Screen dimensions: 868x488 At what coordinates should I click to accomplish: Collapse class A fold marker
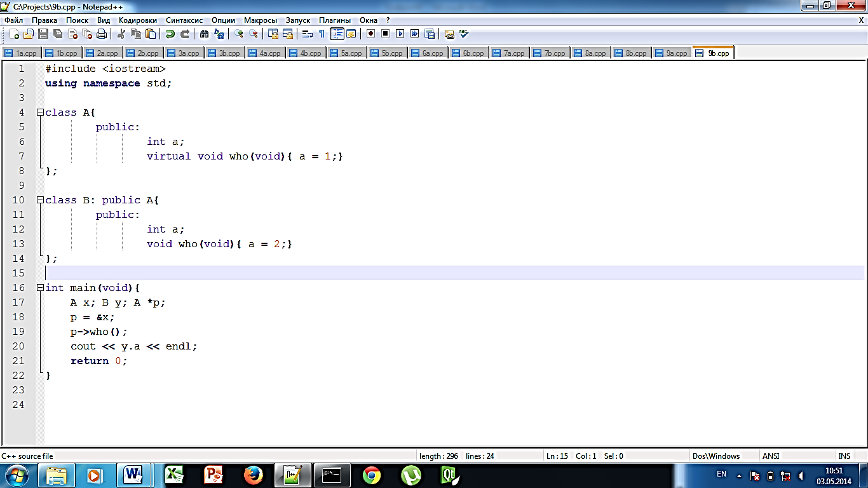point(40,112)
